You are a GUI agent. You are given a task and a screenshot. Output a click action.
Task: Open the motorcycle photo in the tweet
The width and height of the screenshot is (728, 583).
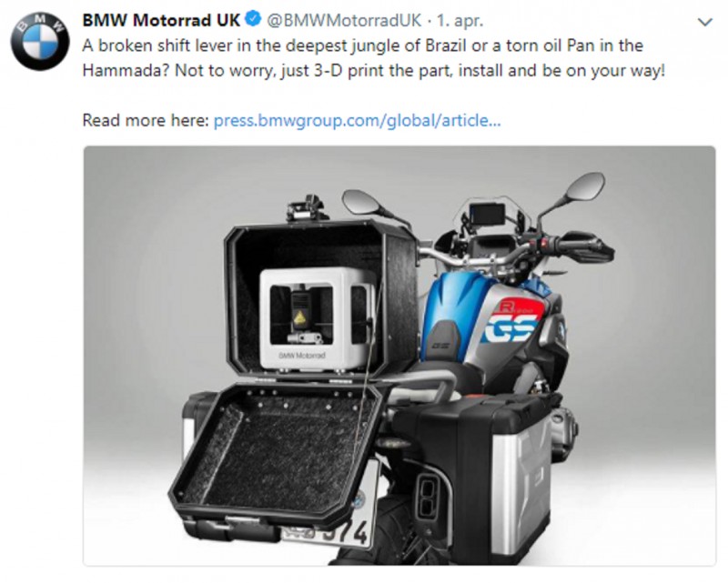pos(399,356)
